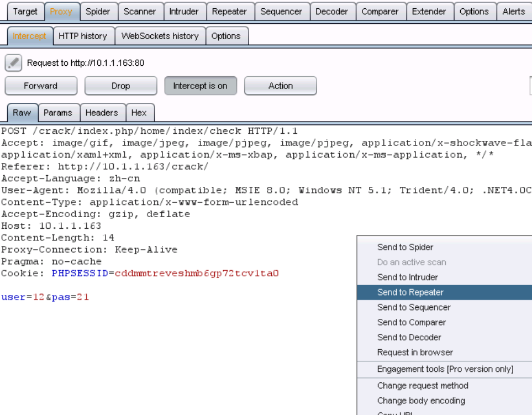Open the WebSockets history sub-tab
This screenshot has width=532, height=415.
(160, 36)
